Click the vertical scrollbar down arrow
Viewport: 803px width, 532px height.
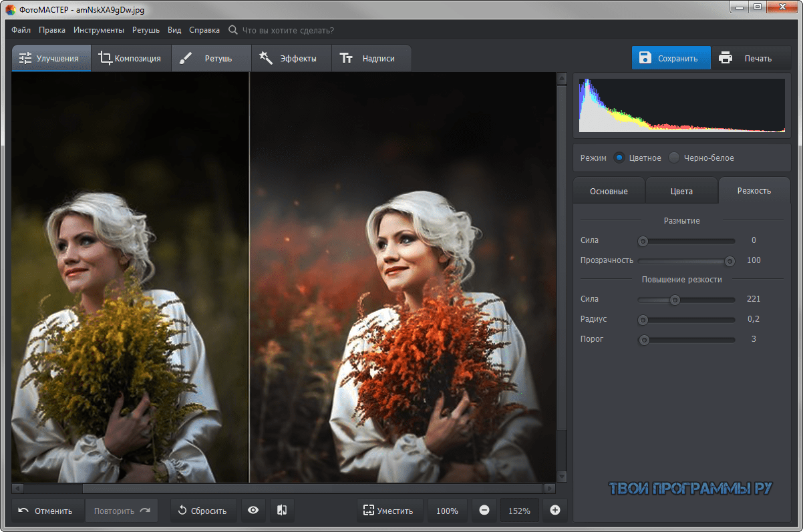point(562,477)
